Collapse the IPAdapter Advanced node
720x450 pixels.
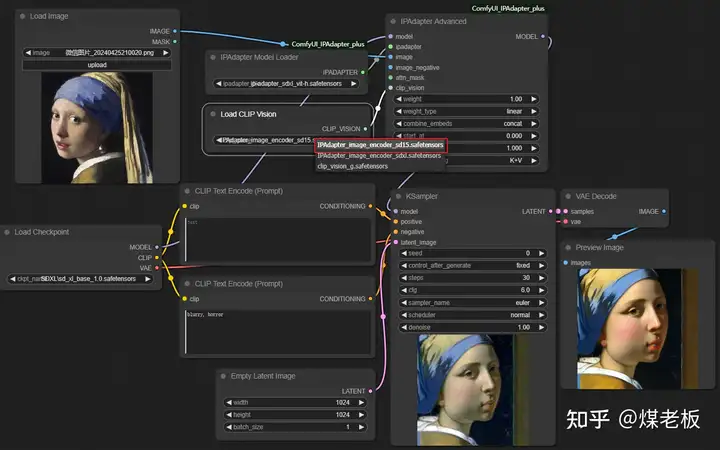393,22
